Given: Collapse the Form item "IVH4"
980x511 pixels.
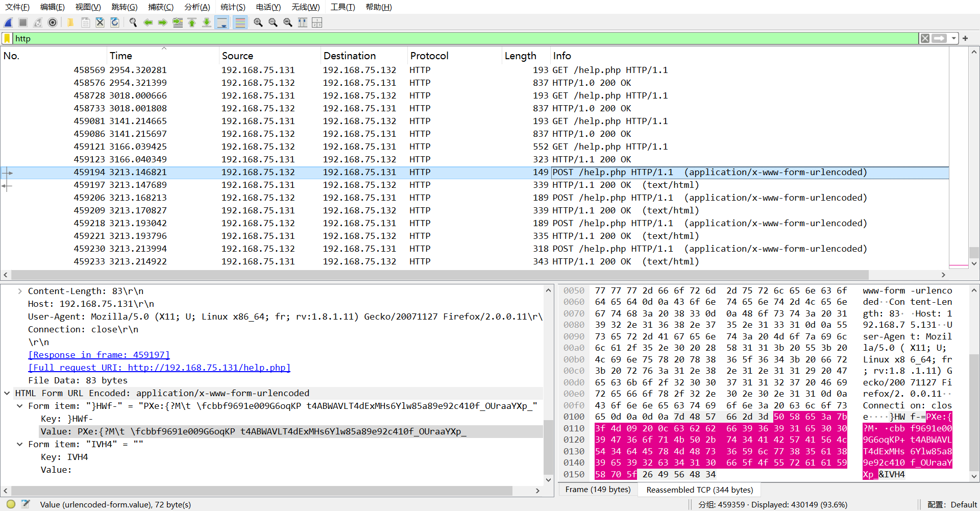Looking at the screenshot, I should point(20,444).
